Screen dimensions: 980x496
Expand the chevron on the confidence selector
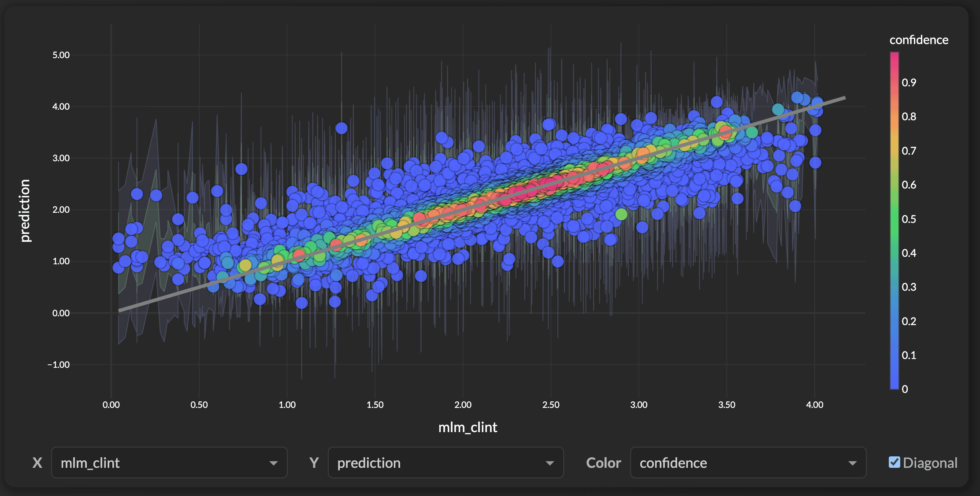[x=852, y=463]
